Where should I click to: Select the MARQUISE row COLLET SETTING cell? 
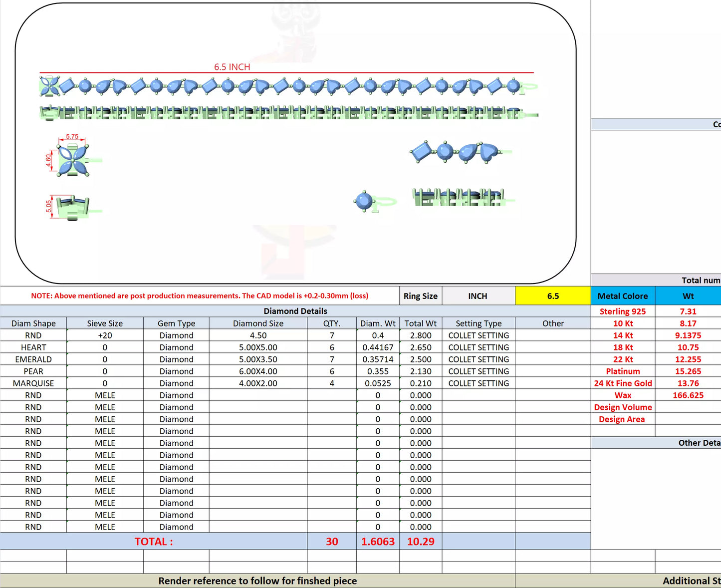pos(478,383)
